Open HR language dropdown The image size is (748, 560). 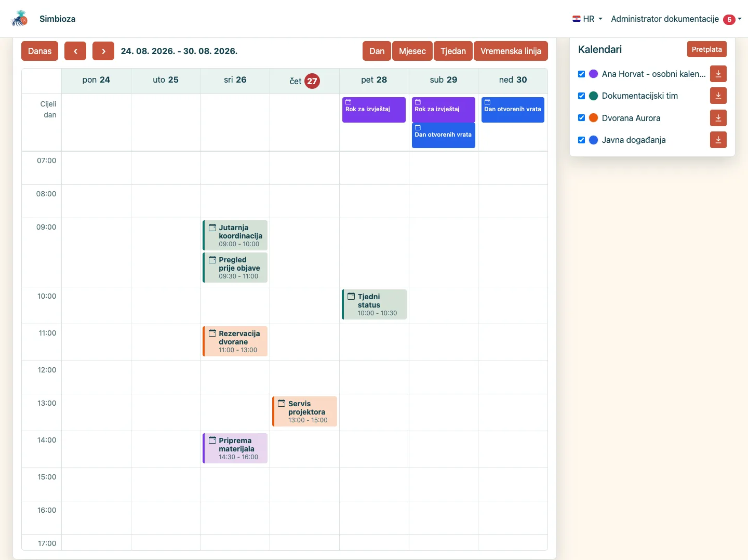click(x=587, y=19)
